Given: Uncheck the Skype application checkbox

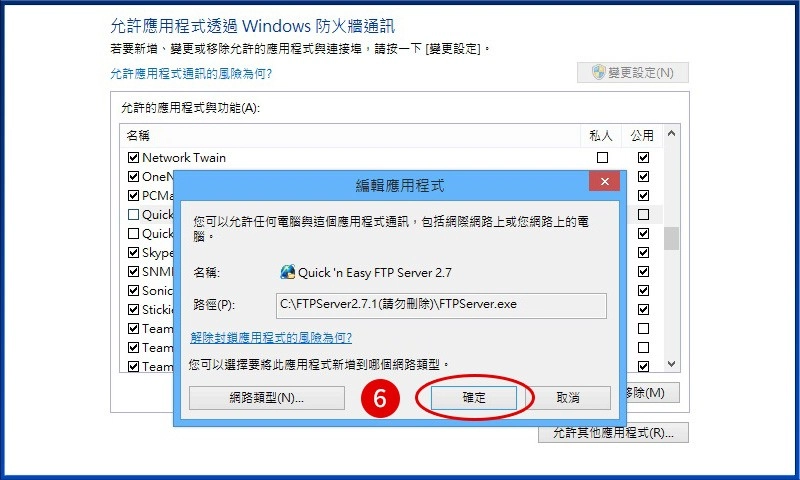Looking at the screenshot, I should point(133,252).
